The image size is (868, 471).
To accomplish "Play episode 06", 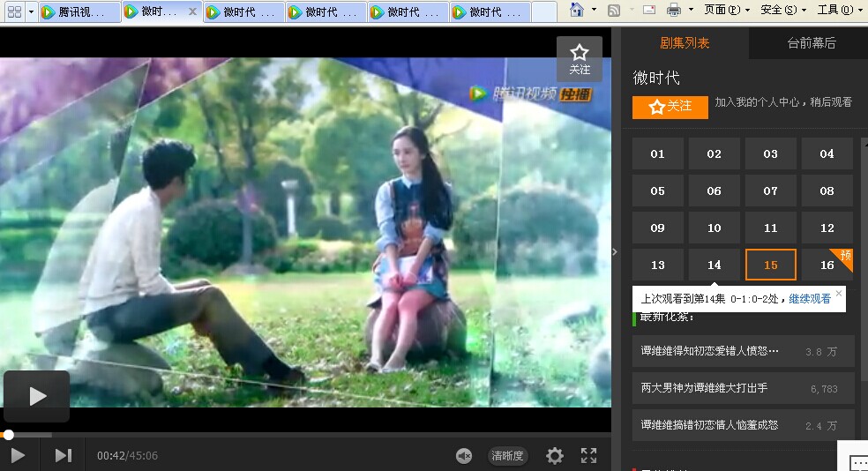I will click(715, 191).
